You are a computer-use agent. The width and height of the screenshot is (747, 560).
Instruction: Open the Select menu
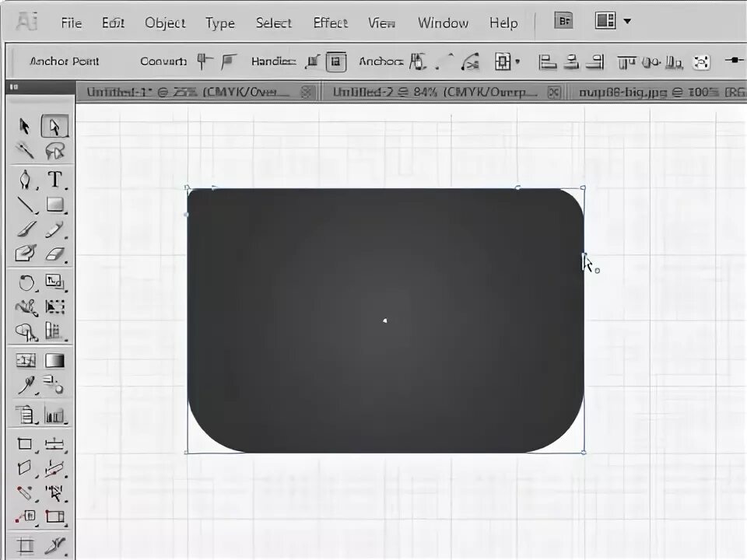point(273,23)
